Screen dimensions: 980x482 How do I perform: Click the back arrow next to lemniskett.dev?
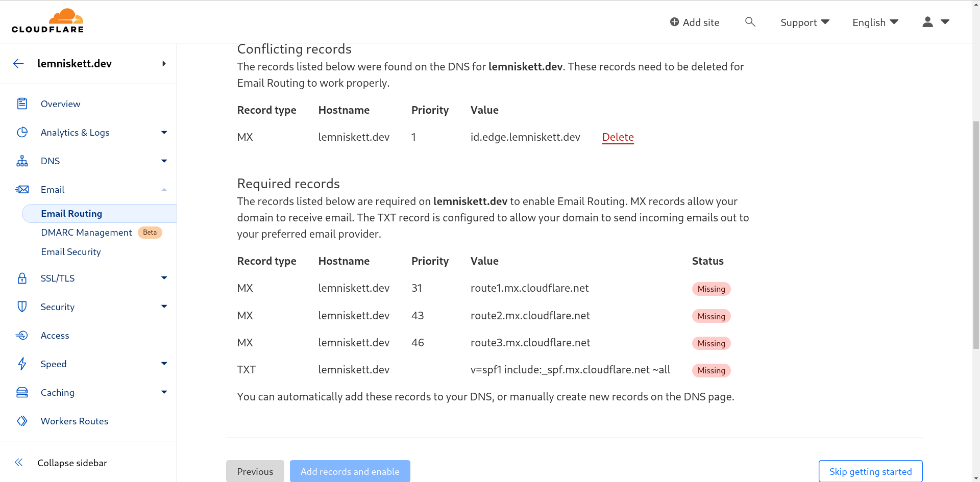(18, 63)
